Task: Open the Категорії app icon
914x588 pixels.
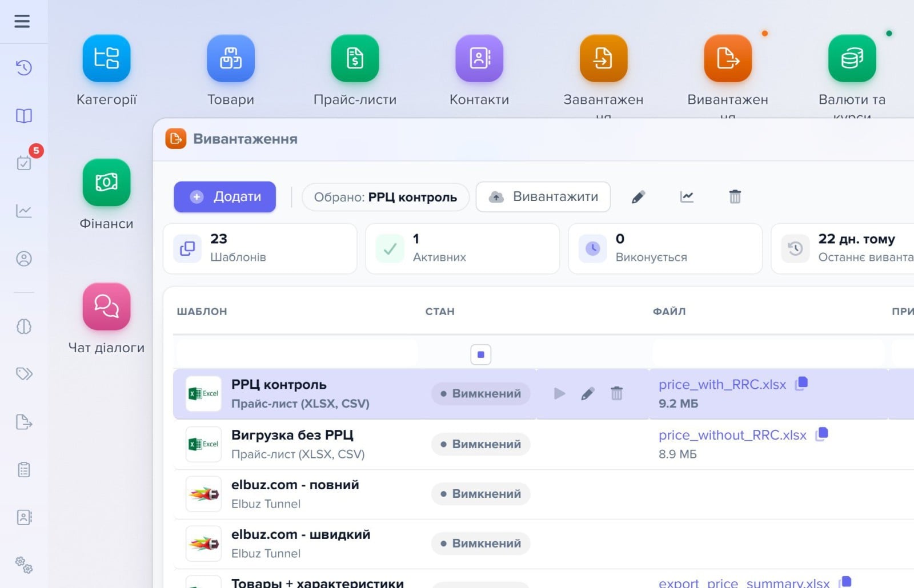Action: (x=106, y=58)
